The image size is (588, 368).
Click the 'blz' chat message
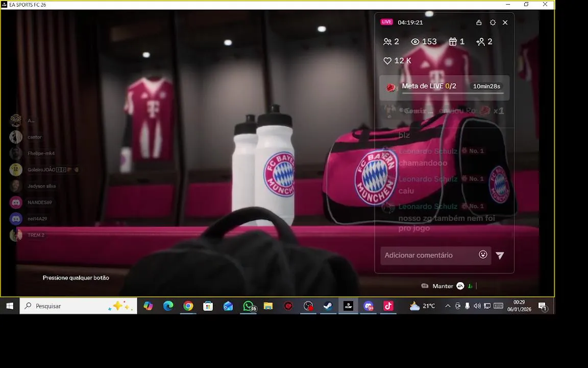point(404,135)
